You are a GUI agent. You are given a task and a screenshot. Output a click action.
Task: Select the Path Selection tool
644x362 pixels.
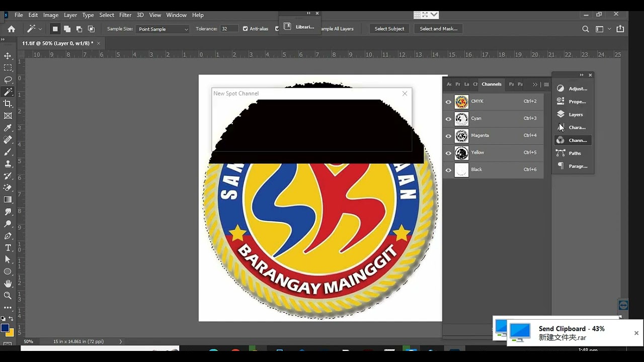point(8,259)
